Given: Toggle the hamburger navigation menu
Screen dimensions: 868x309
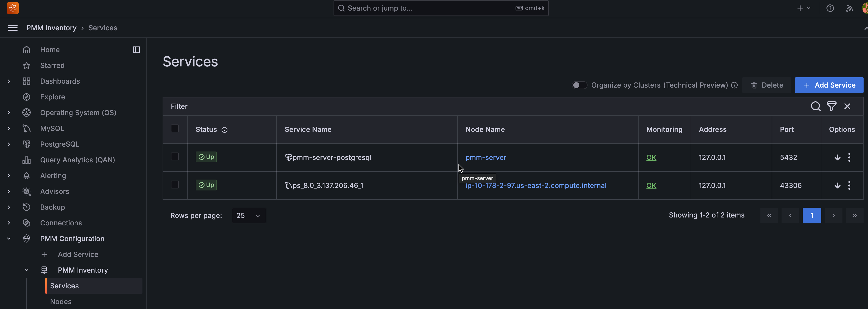Looking at the screenshot, I should [13, 28].
